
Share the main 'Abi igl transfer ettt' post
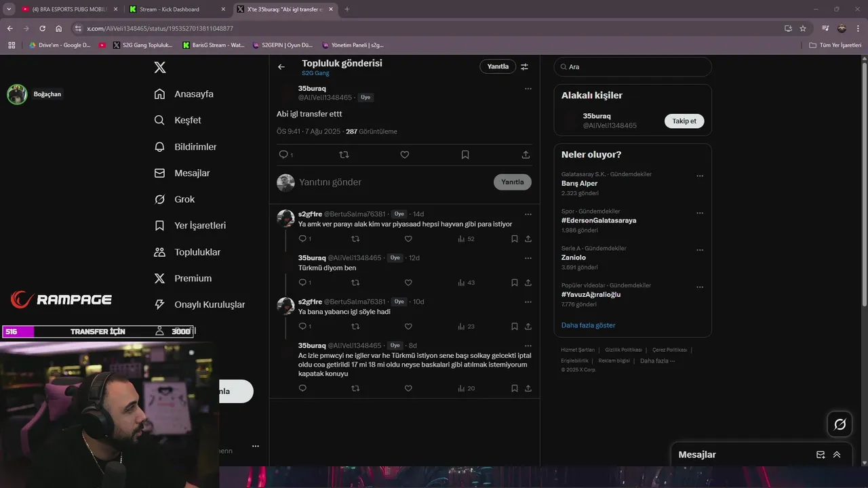point(526,155)
